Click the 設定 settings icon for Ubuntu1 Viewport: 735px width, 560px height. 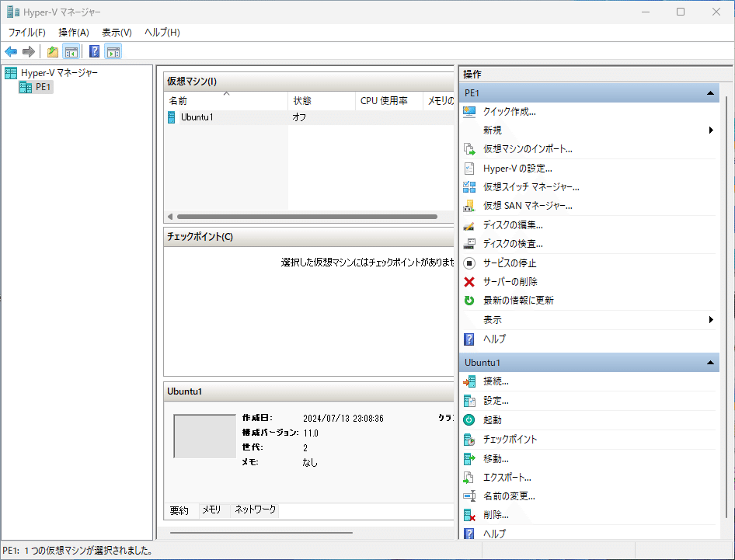click(469, 401)
